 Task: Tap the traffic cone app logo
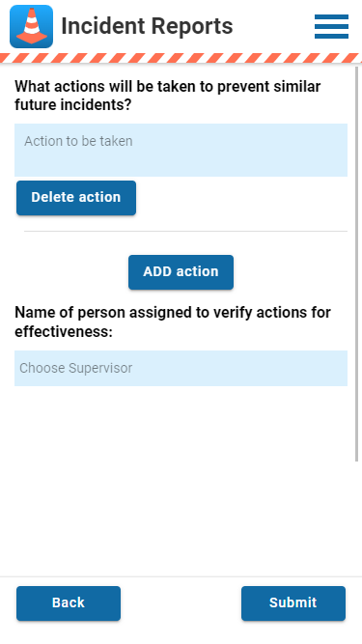coord(31,26)
